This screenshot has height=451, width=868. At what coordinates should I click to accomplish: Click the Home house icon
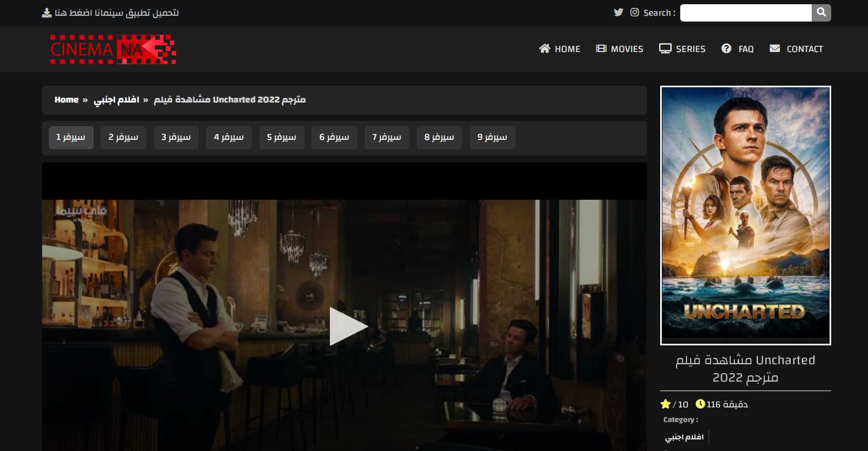coord(544,48)
